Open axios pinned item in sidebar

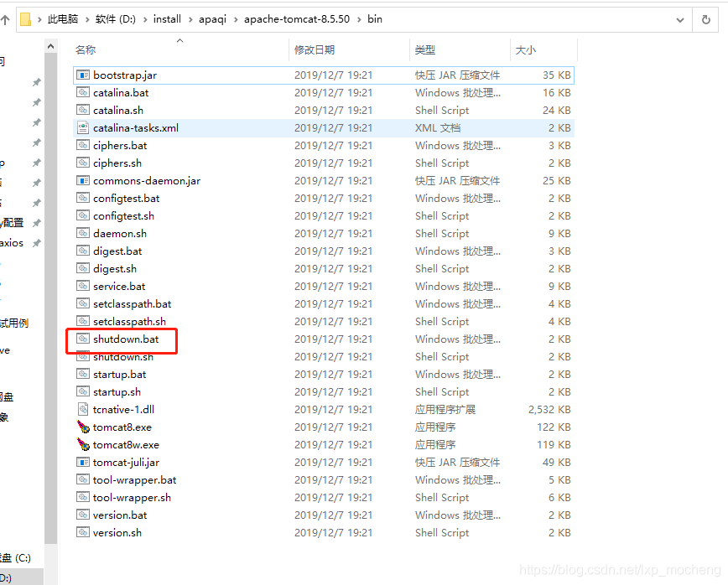(x=12, y=242)
